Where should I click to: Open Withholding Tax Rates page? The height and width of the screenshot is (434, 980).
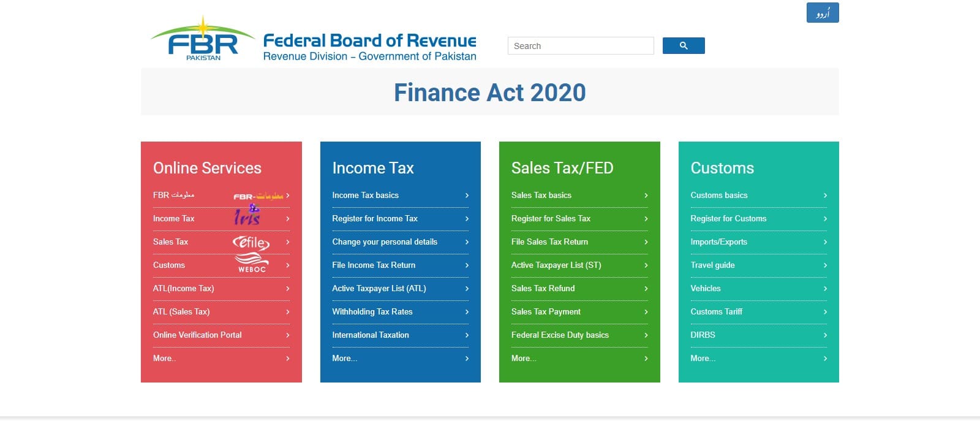pyautogui.click(x=372, y=312)
